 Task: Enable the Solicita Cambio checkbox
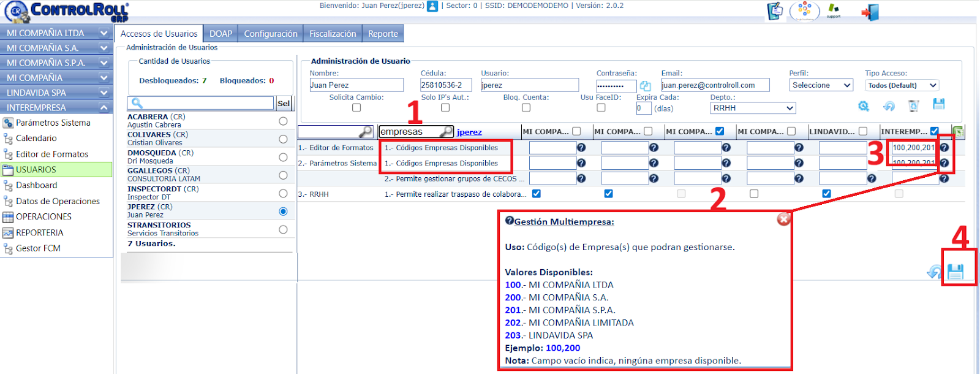356,108
